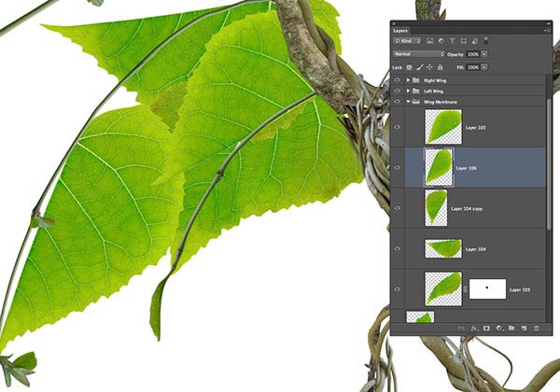Click the 'Layer 104 copy' name text
The image size is (560, 392).
pyautogui.click(x=467, y=208)
